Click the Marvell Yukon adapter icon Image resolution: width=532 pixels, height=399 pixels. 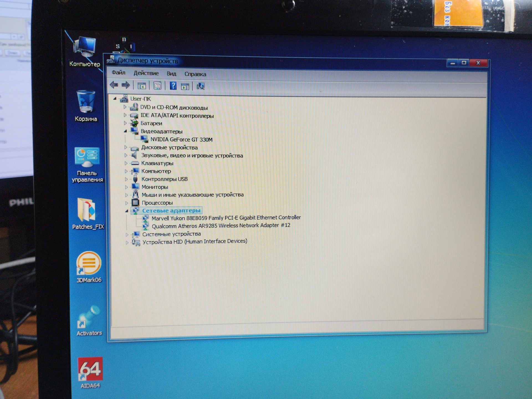pos(145,218)
